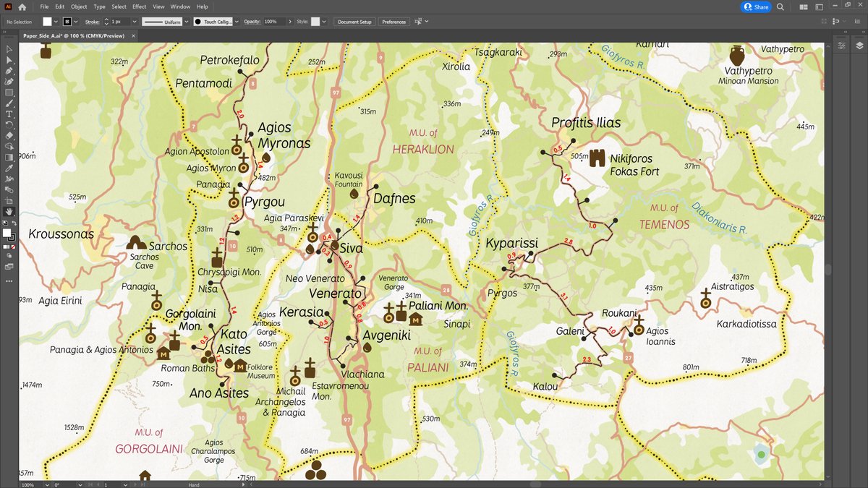Select the Selection (black arrow) tool
The height and width of the screenshot is (488, 868).
click(9, 48)
